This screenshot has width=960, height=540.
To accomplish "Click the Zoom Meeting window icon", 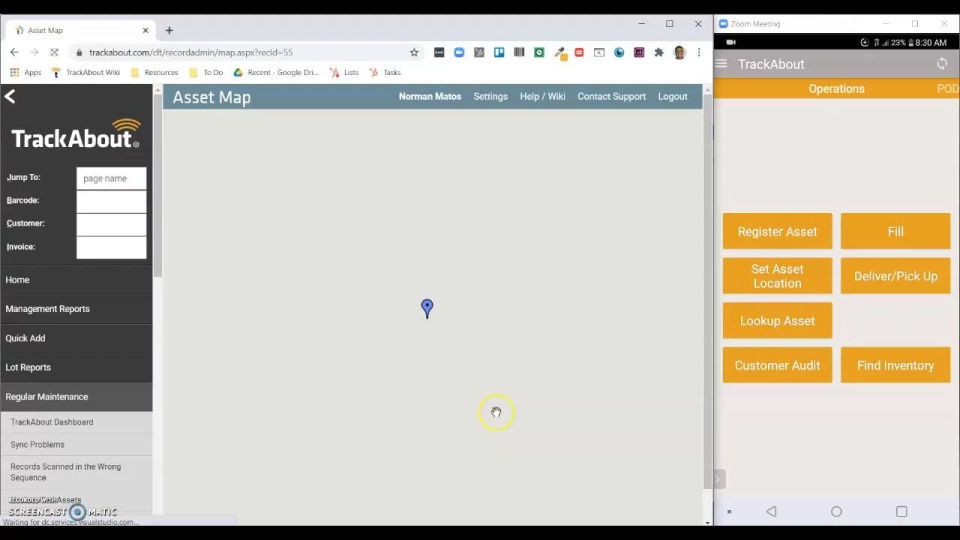I will coord(723,24).
